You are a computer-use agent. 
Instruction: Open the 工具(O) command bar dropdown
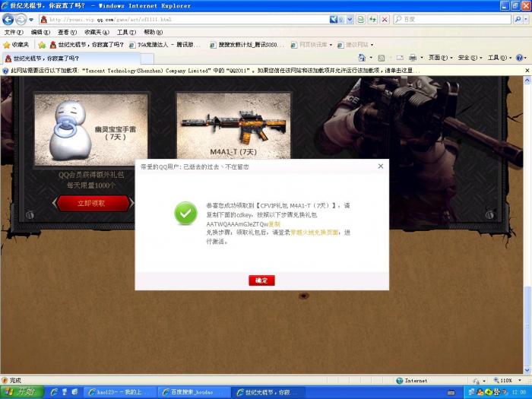(x=500, y=58)
